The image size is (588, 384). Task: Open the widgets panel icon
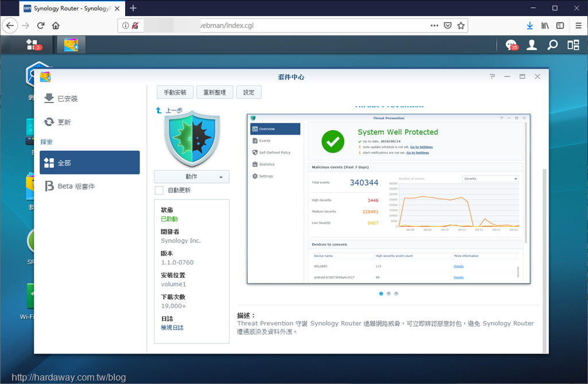click(573, 45)
